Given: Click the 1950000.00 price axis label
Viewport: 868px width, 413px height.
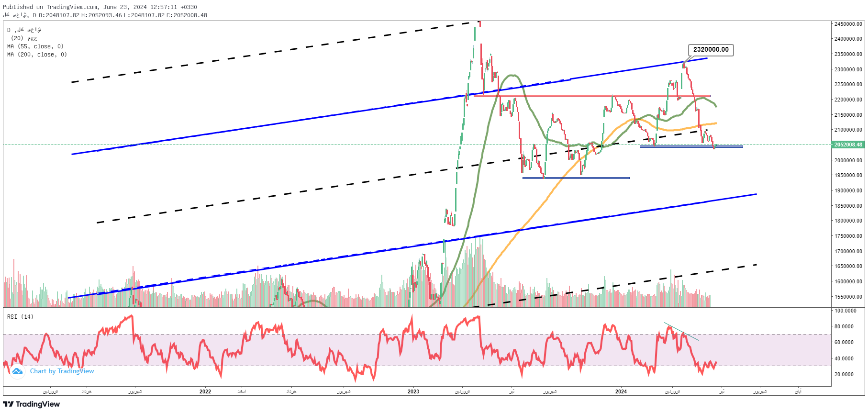Looking at the screenshot, I should pos(848,175).
